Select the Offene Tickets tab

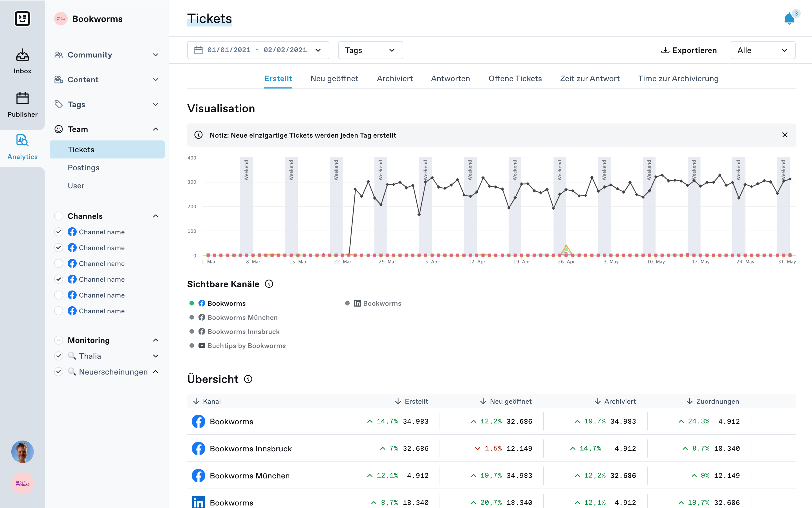point(515,78)
